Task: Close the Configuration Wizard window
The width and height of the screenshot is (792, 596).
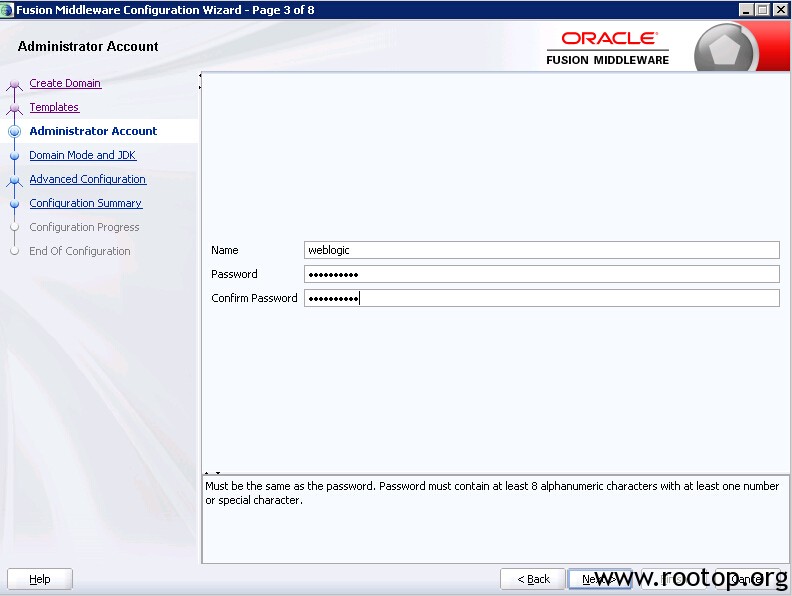Action: (x=780, y=10)
